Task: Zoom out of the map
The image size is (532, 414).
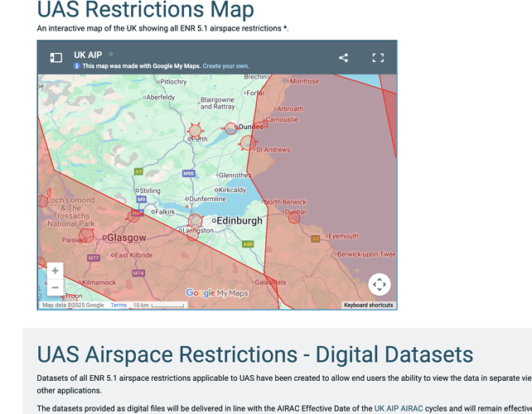Action: click(55, 287)
